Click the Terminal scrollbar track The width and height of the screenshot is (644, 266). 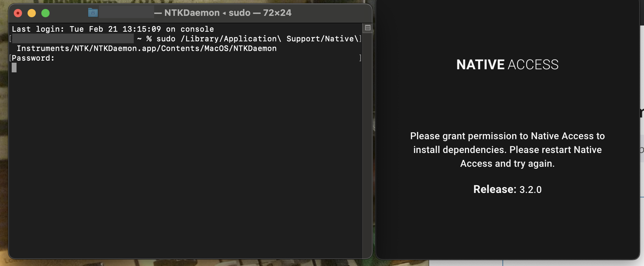click(x=367, y=145)
